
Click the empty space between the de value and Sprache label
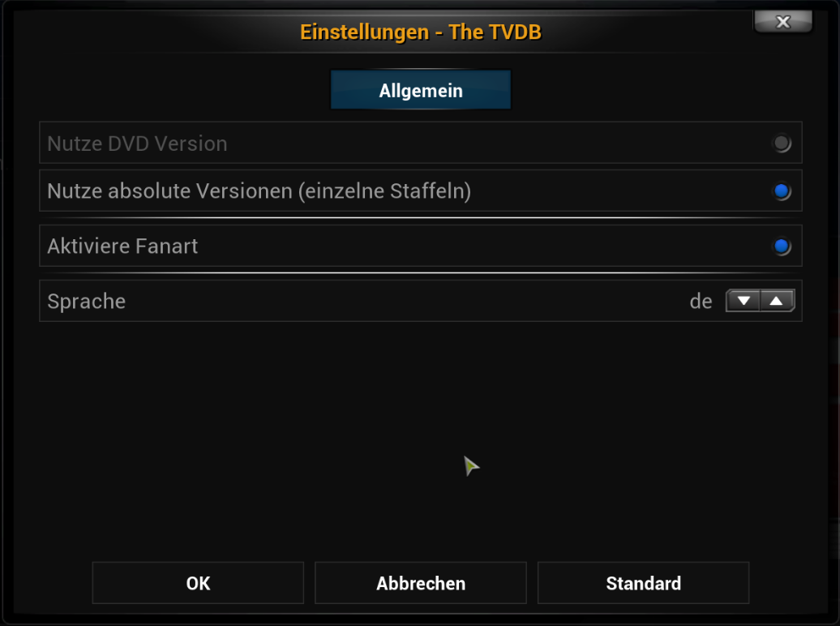407,301
